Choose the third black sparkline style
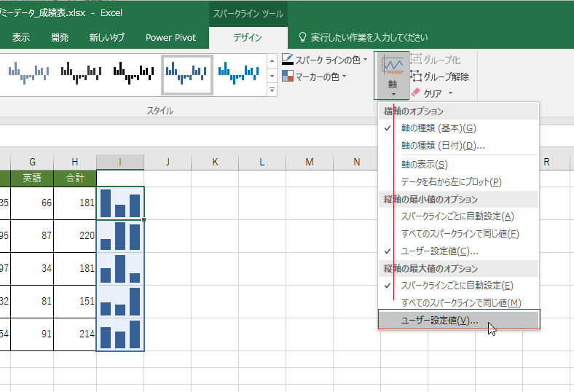 pos(135,72)
